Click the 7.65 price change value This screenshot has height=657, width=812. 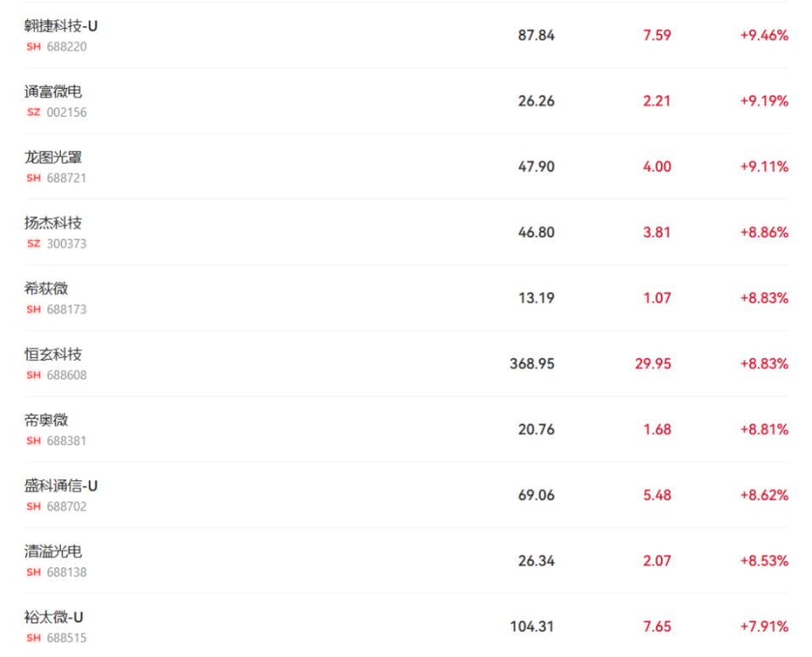click(x=657, y=627)
